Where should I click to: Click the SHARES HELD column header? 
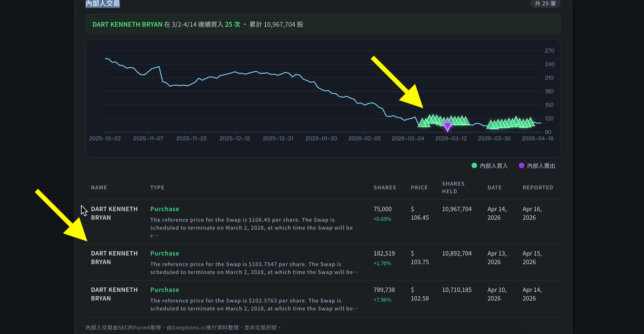453,188
